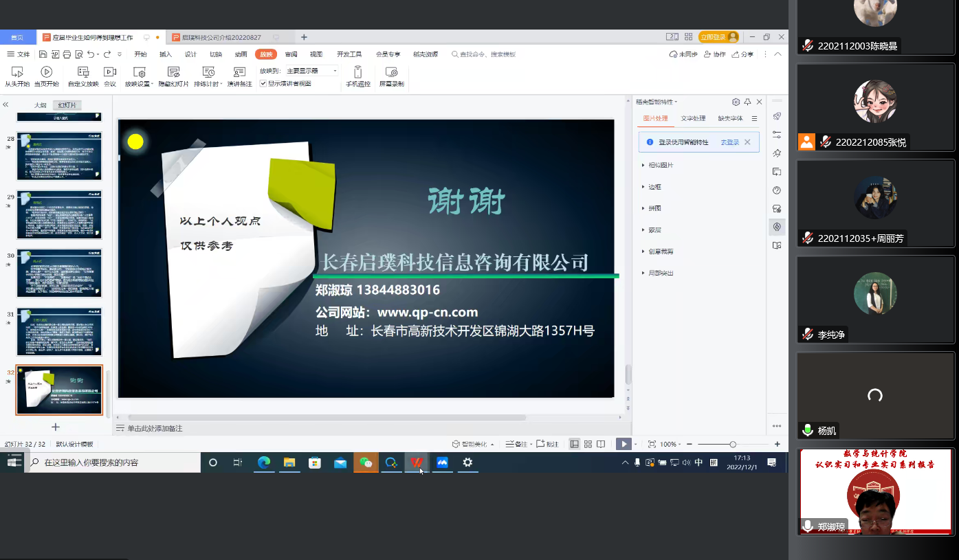Expand the 相似图片 section

point(661,165)
